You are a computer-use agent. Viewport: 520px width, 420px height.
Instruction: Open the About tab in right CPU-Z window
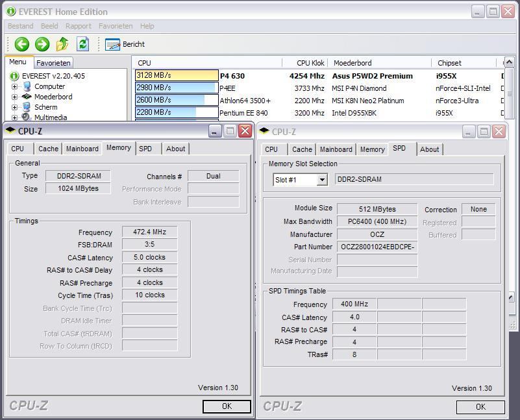pyautogui.click(x=430, y=149)
